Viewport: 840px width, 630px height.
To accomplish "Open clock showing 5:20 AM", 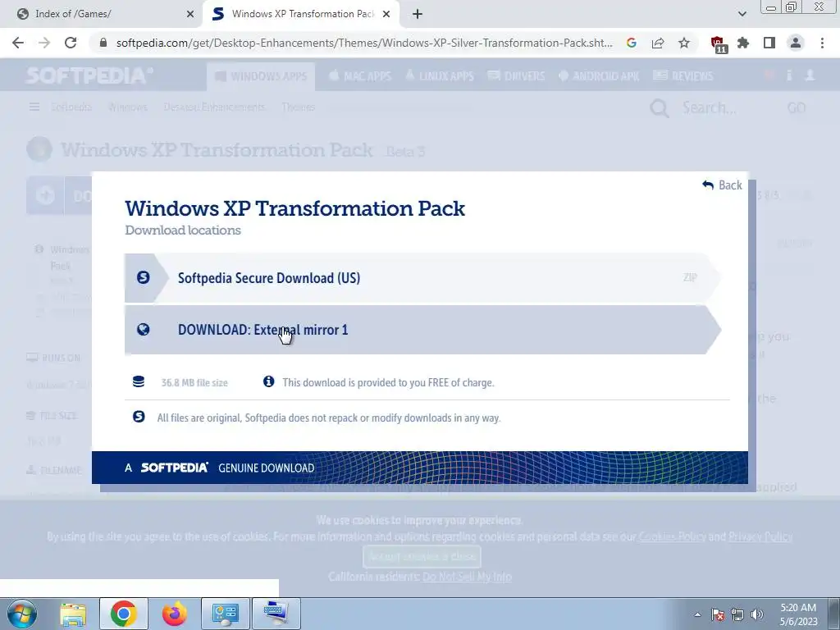I will [798, 614].
